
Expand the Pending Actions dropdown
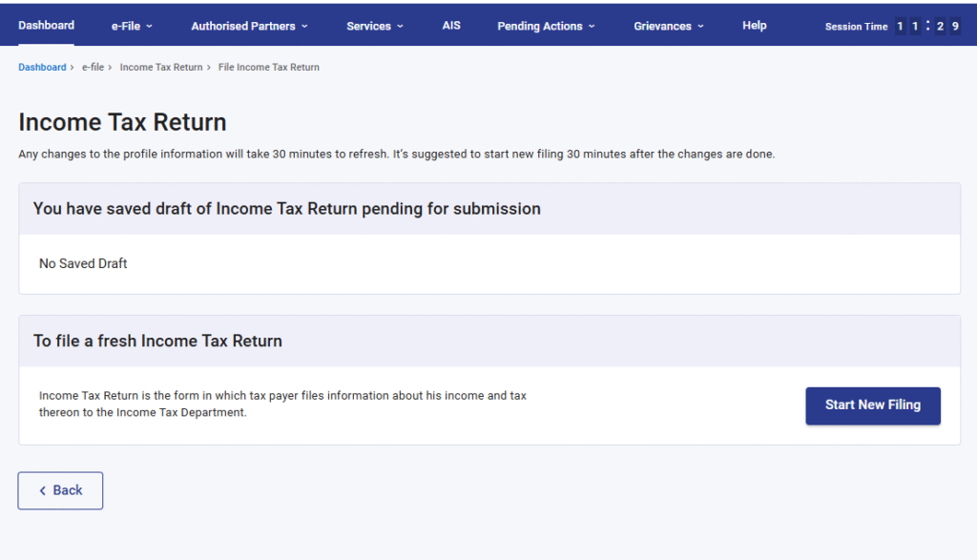[546, 26]
